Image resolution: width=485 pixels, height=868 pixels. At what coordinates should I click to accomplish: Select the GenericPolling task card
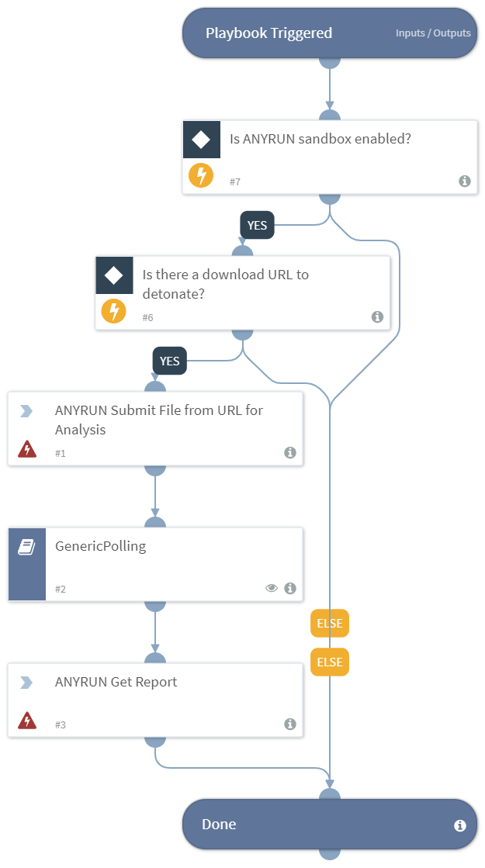click(x=155, y=547)
